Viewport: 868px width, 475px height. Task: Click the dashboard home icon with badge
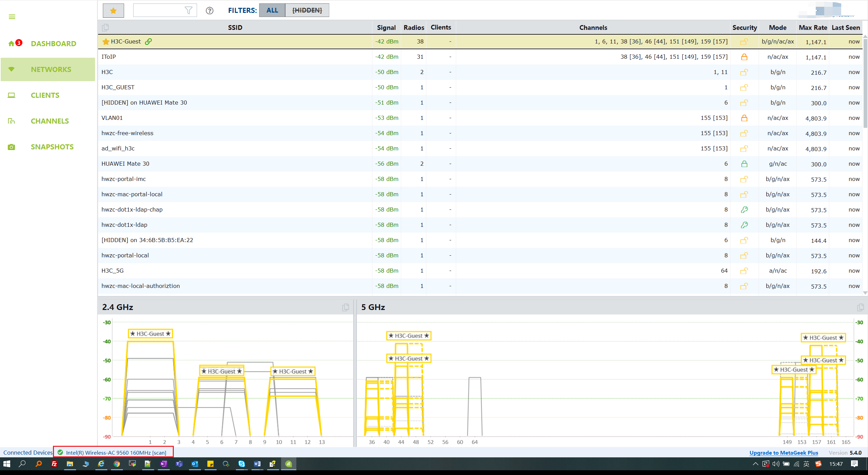(x=15, y=43)
